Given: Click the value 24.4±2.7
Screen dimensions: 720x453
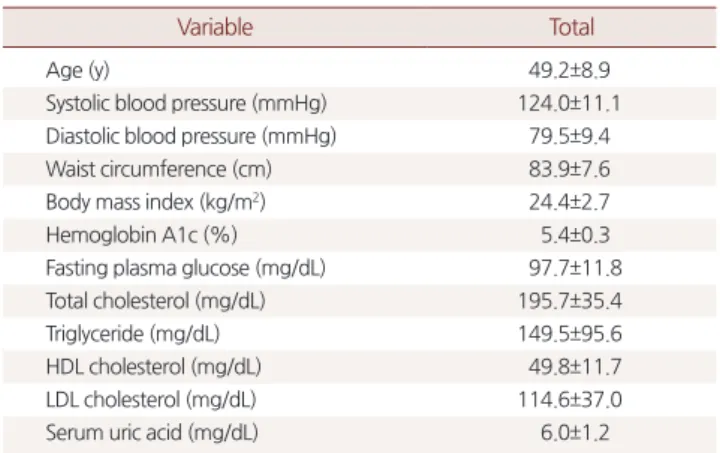Looking at the screenshot, I should click(569, 202).
